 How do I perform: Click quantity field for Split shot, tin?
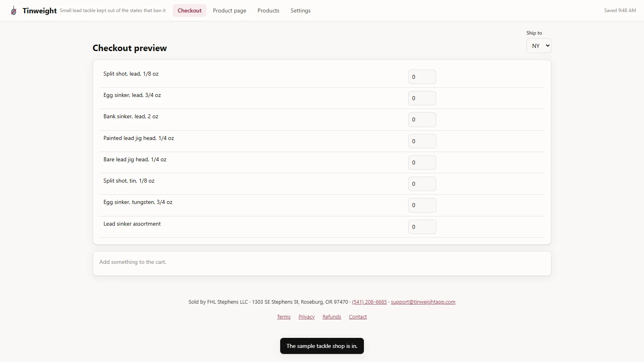pos(422,184)
